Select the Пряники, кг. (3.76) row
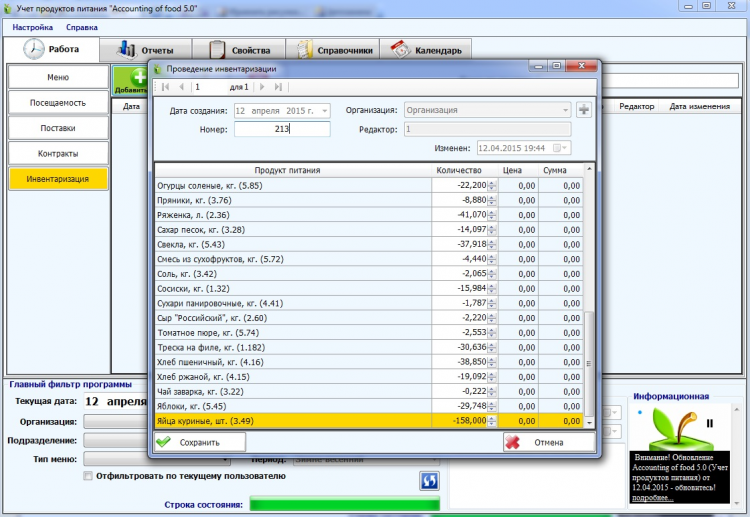The height and width of the screenshot is (517, 750). tap(369, 200)
